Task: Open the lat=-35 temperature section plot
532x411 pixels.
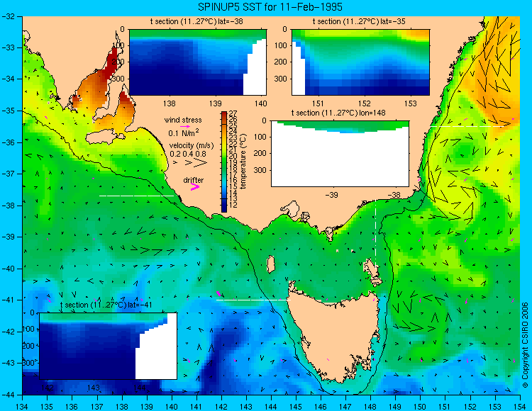Action: tap(360, 62)
